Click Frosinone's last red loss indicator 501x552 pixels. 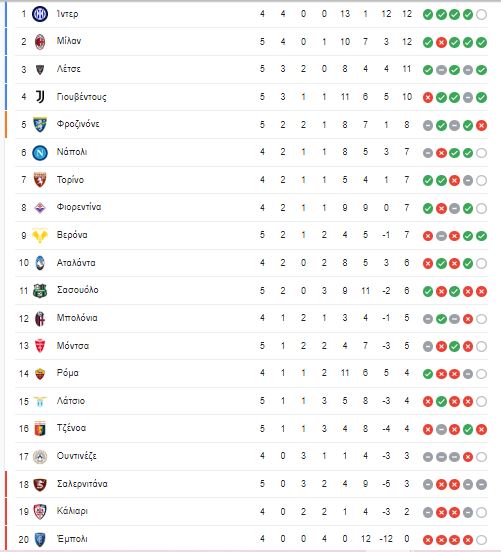(x=481, y=125)
